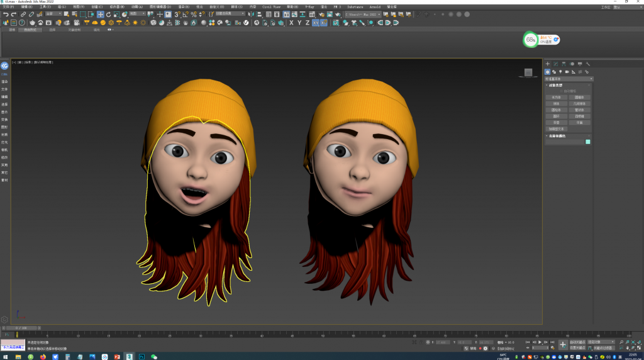This screenshot has height=360, width=644.
Task: Click the Undo arrow in the main toolbar
Action: pos(6,14)
